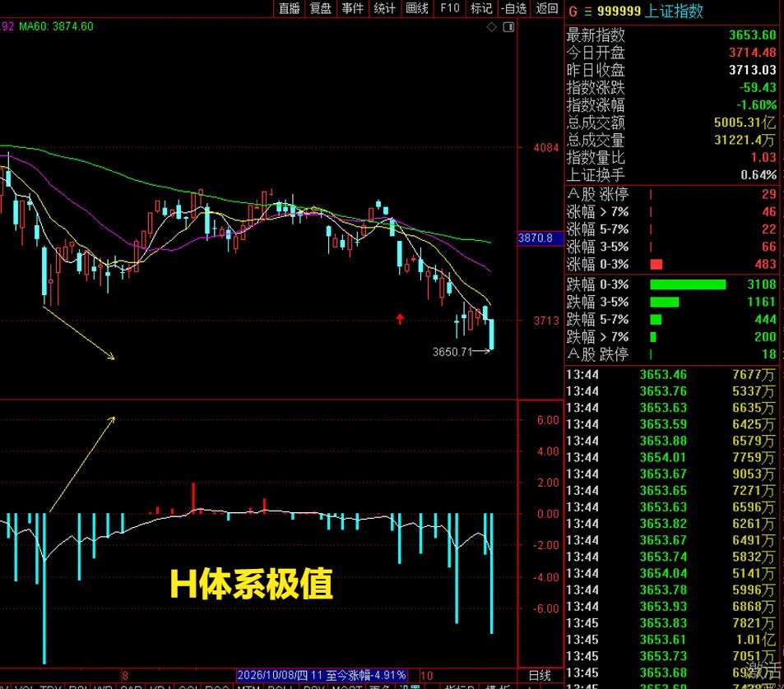Click the red 涨幅 0-3% bar
The image size is (784, 689).
tap(656, 264)
